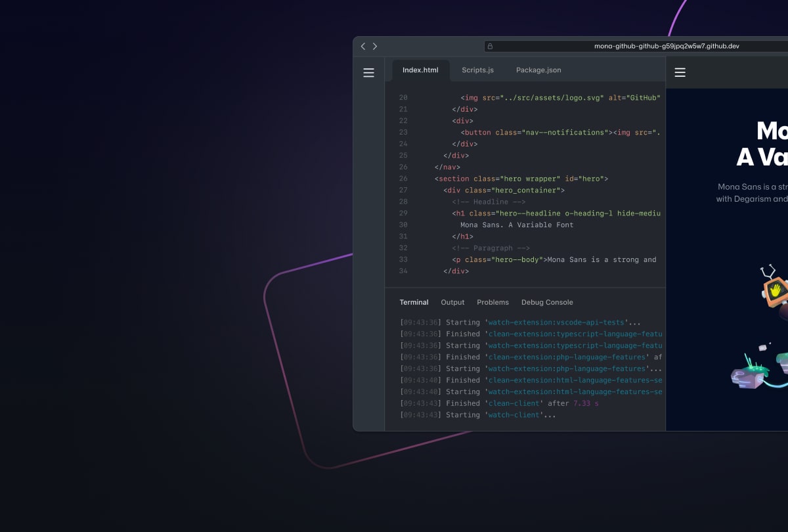This screenshot has height=532, width=788.
Task: Click the lock icon in the address bar
Action: [489, 46]
